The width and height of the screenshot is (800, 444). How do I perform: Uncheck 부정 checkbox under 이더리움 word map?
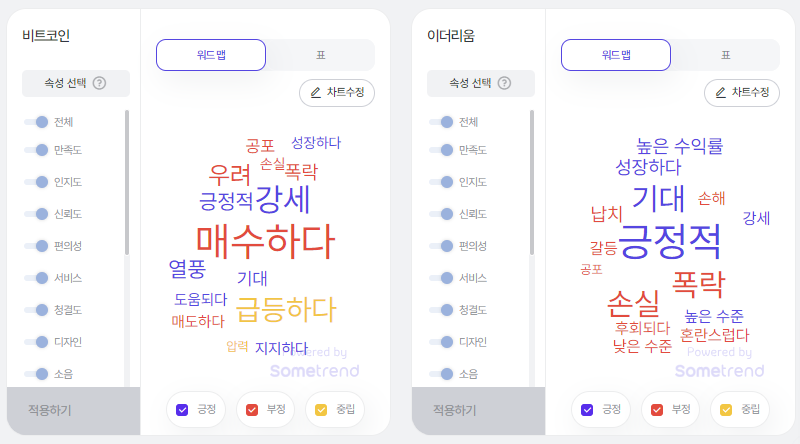(657, 410)
